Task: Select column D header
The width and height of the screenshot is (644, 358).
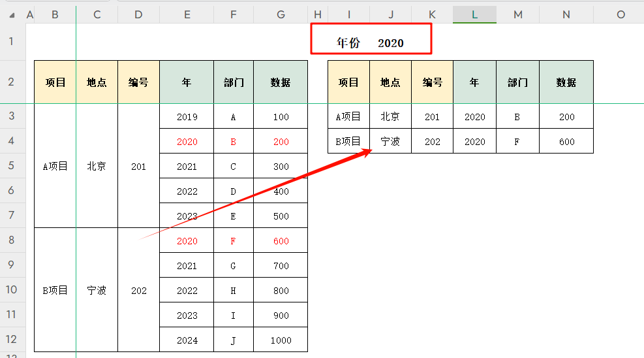Action: [x=138, y=15]
